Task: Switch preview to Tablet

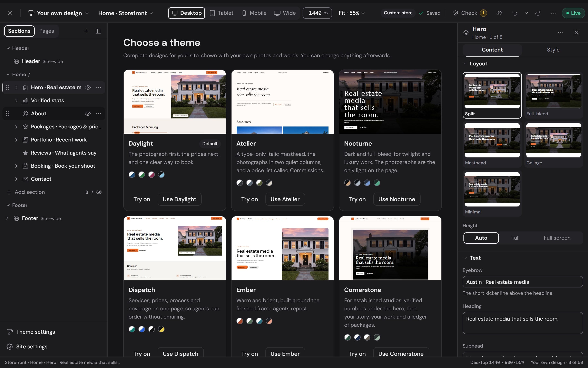Action: pyautogui.click(x=221, y=13)
